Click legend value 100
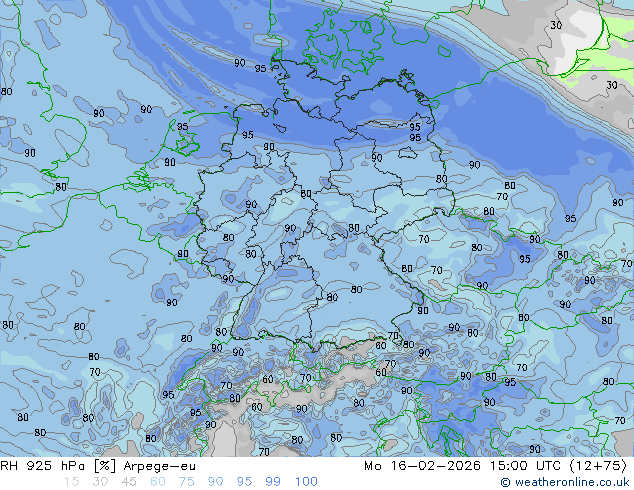 (306, 482)
